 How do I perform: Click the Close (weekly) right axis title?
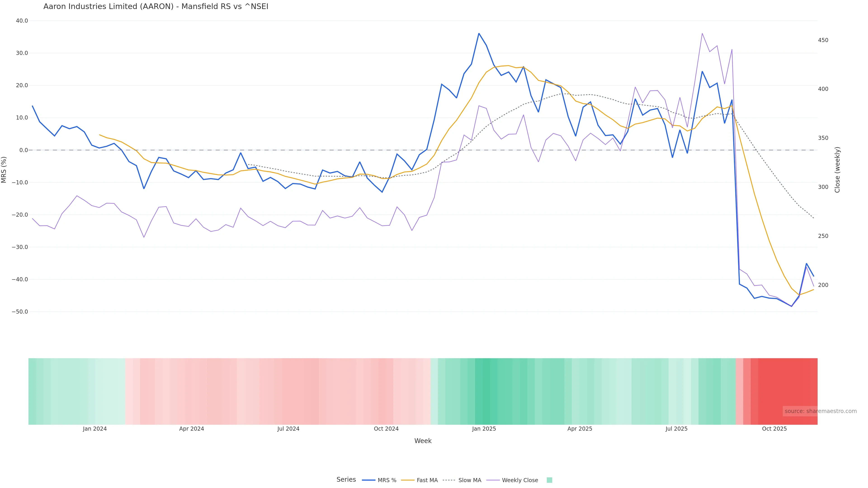click(837, 170)
